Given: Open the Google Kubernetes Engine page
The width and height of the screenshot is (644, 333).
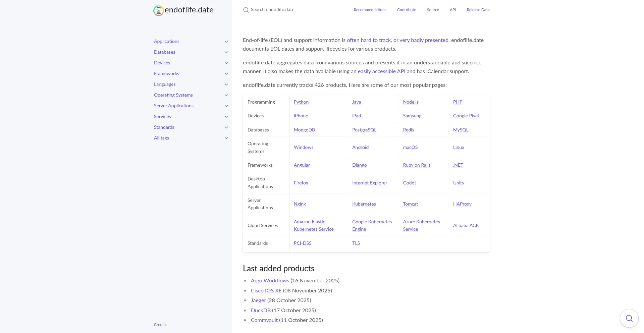Looking at the screenshot, I should point(372,225).
